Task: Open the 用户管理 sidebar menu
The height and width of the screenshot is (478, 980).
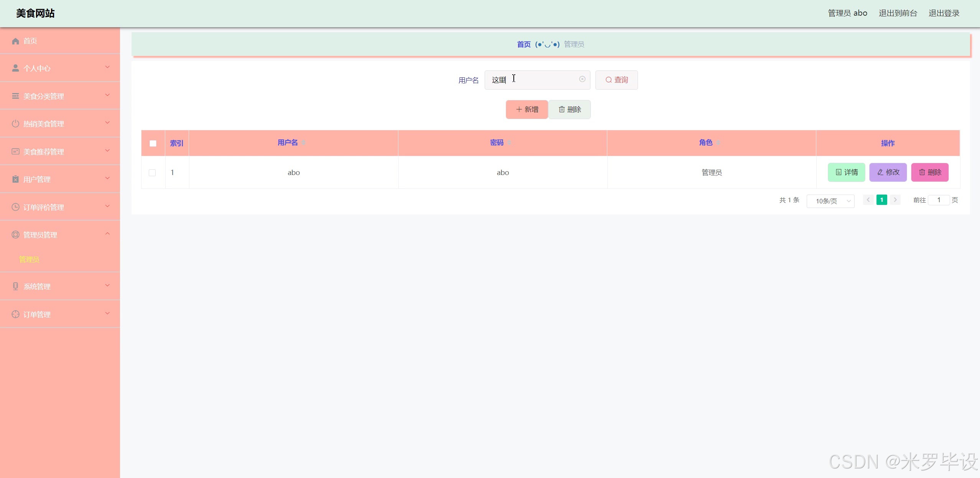Action: pyautogui.click(x=37, y=179)
